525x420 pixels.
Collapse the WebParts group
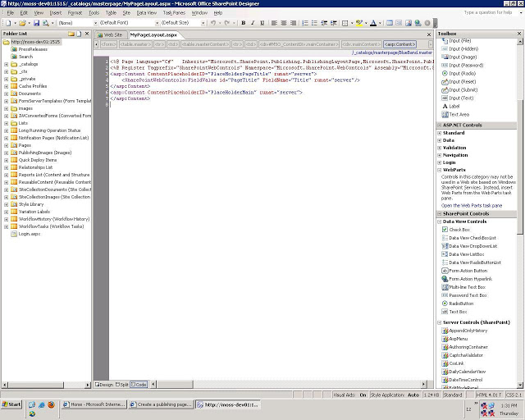tap(440, 170)
